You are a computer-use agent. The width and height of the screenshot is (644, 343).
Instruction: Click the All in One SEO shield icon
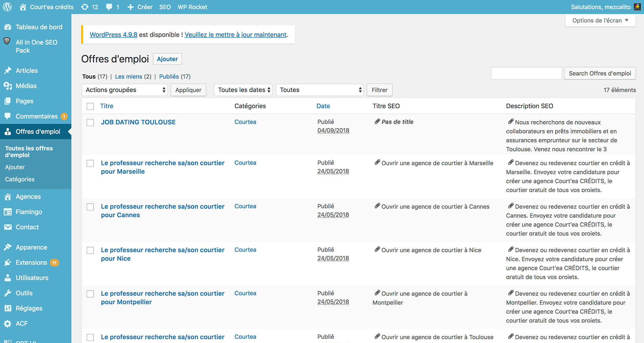point(7,41)
